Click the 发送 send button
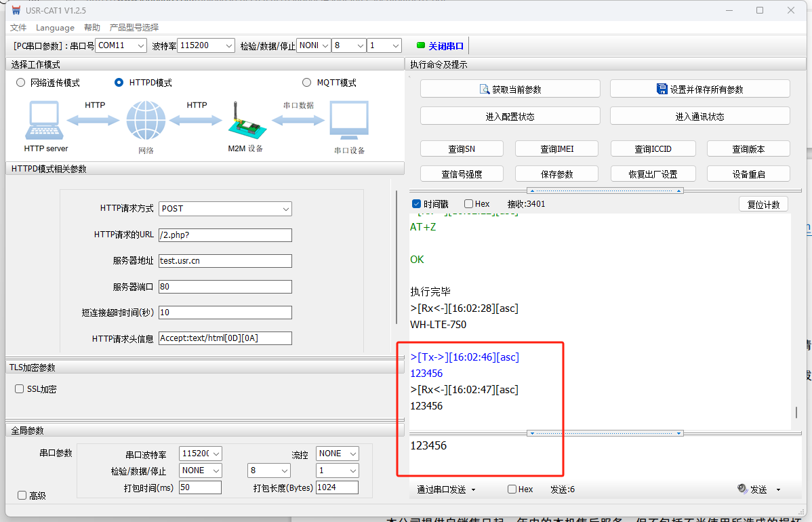The height and width of the screenshot is (522, 812). 758,489
